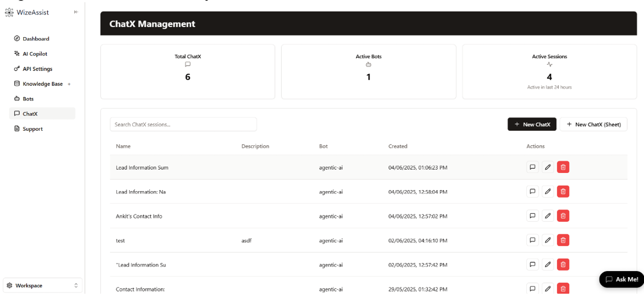Delete the Lead Information: Na session
Viewport: 644px width, 307px height.
click(x=563, y=192)
